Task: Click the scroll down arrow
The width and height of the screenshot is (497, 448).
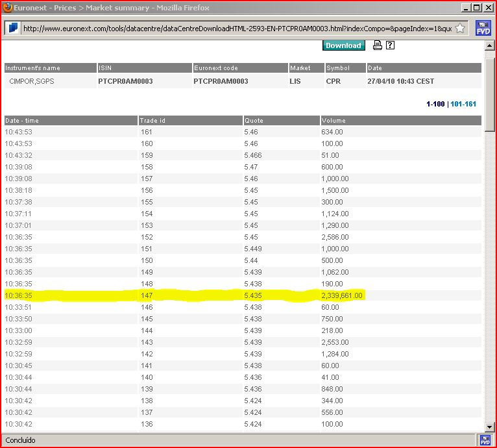Action: click(x=489, y=427)
